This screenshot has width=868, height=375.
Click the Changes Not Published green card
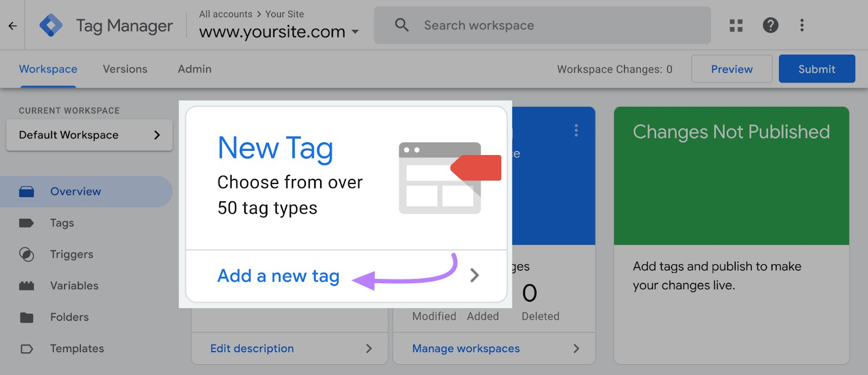731,176
